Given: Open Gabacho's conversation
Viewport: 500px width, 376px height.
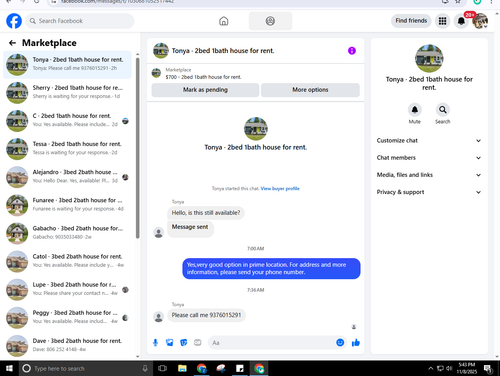Looking at the screenshot, I should coord(68,233).
